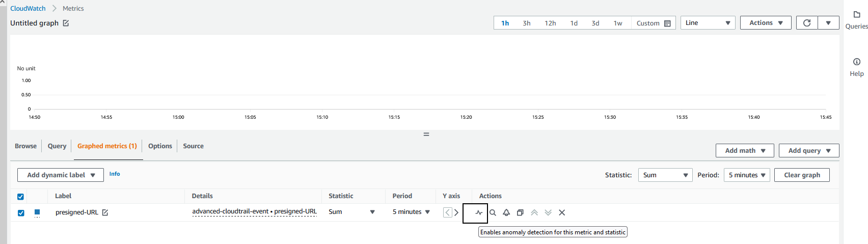Change presigned-URL row Period dropdown
This screenshot has width=868, height=244.
pyautogui.click(x=411, y=212)
